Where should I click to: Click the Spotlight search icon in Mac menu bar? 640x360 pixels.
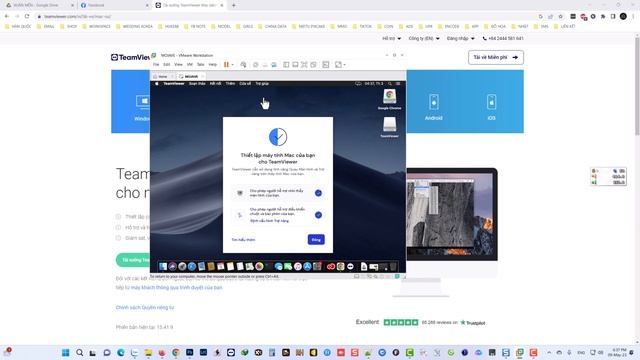pos(390,84)
